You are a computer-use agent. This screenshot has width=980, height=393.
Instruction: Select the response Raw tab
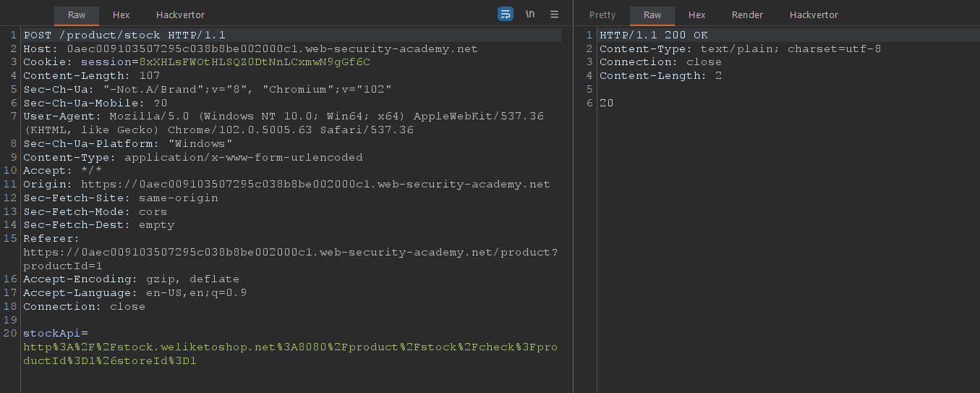[652, 15]
